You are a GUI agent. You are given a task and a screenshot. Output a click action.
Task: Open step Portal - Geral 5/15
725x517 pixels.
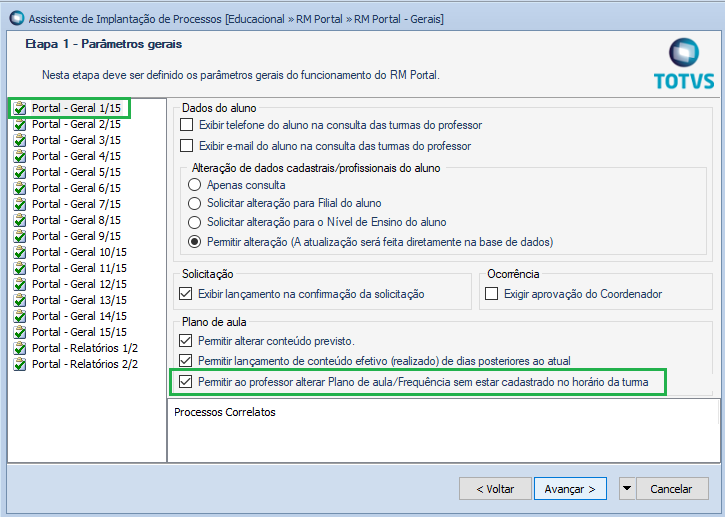tap(76, 172)
